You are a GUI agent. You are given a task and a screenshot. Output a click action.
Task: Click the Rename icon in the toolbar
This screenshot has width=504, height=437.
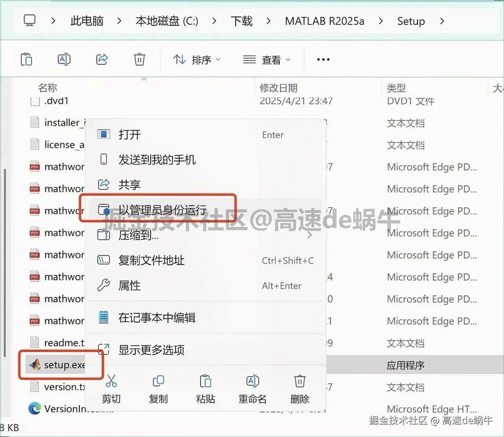[x=64, y=59]
